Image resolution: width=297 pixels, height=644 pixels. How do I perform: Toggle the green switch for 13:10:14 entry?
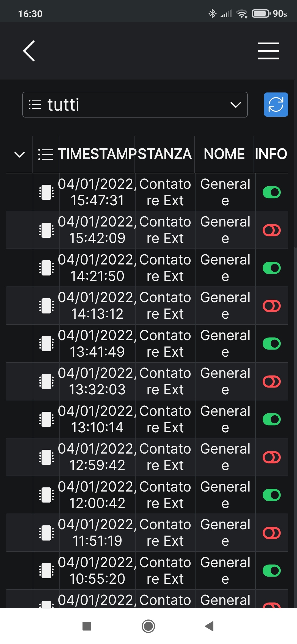coord(271,419)
